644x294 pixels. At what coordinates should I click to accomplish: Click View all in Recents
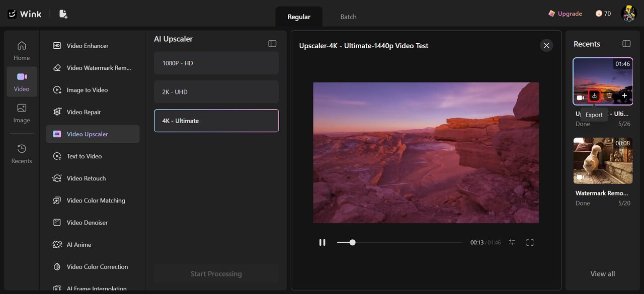point(603,274)
